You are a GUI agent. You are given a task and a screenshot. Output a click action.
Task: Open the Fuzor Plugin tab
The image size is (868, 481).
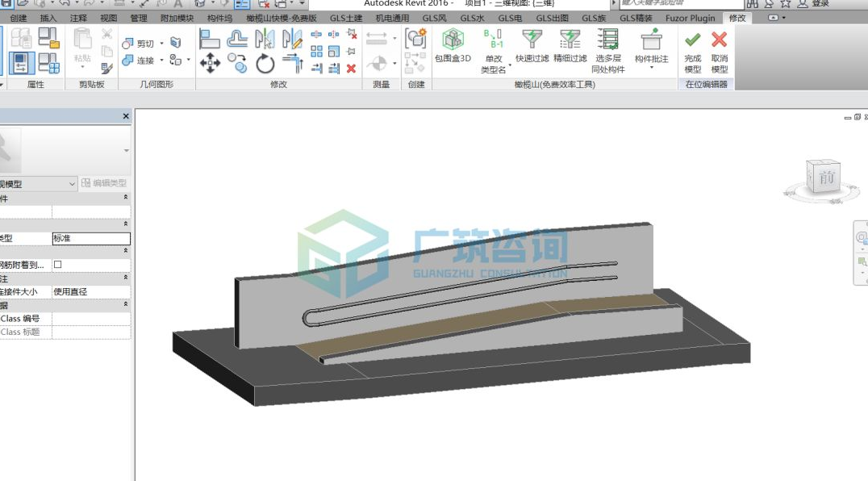[690, 19]
